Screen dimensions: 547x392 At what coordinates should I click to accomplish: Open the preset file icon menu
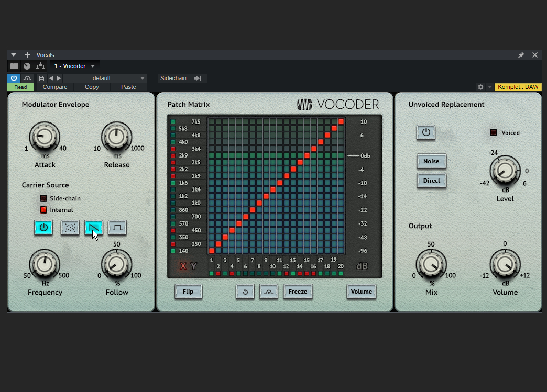[41, 78]
